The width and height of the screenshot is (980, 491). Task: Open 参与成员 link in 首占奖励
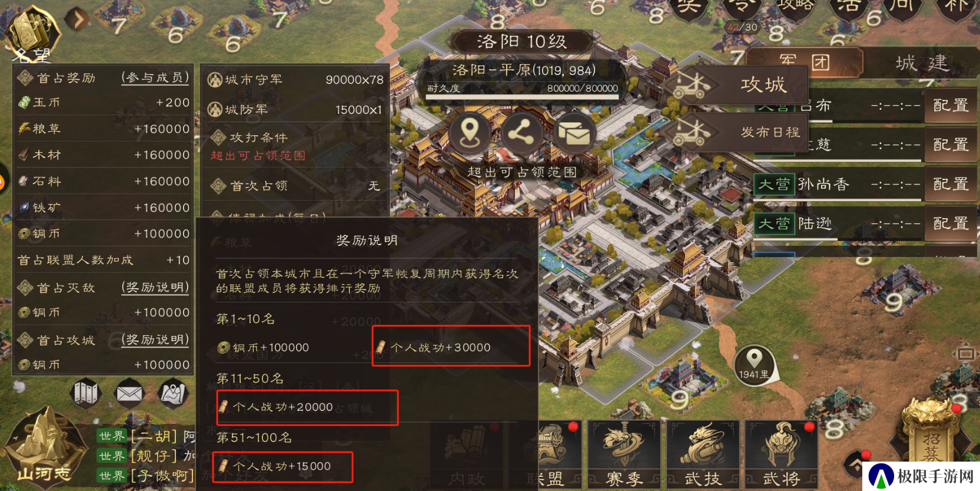point(155,78)
